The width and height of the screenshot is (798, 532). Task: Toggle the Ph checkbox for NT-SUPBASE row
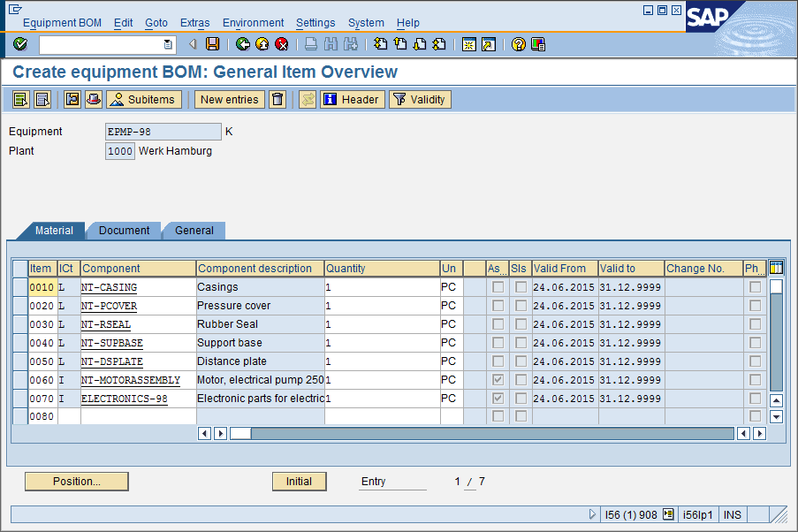point(756,343)
